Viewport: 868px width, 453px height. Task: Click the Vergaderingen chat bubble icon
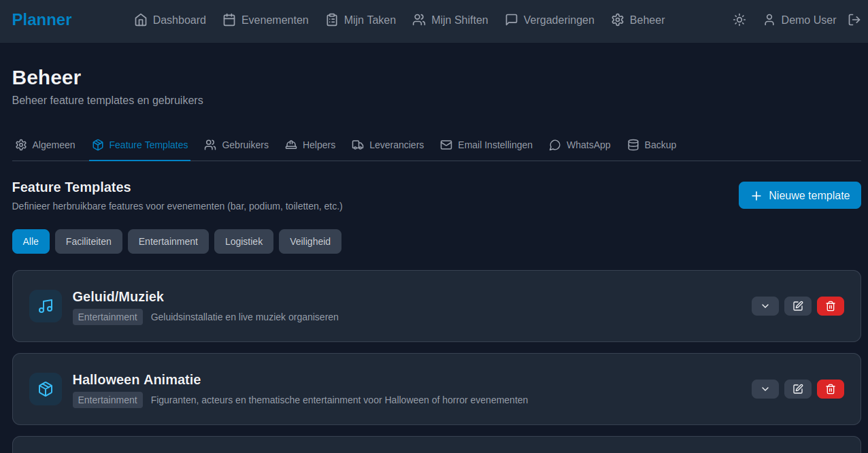pyautogui.click(x=512, y=20)
